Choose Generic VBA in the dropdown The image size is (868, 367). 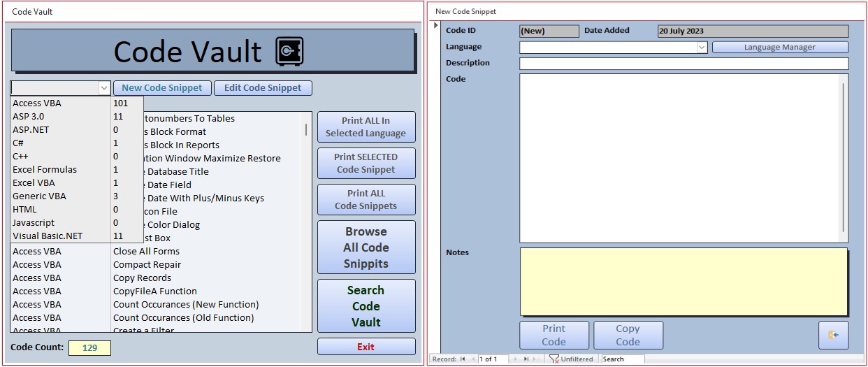point(77,196)
